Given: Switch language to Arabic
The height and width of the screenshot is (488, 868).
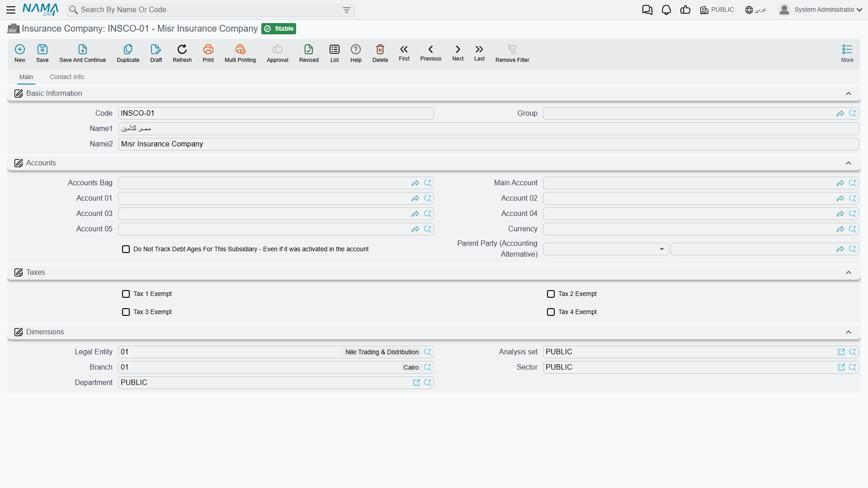Looking at the screenshot, I should click(755, 10).
